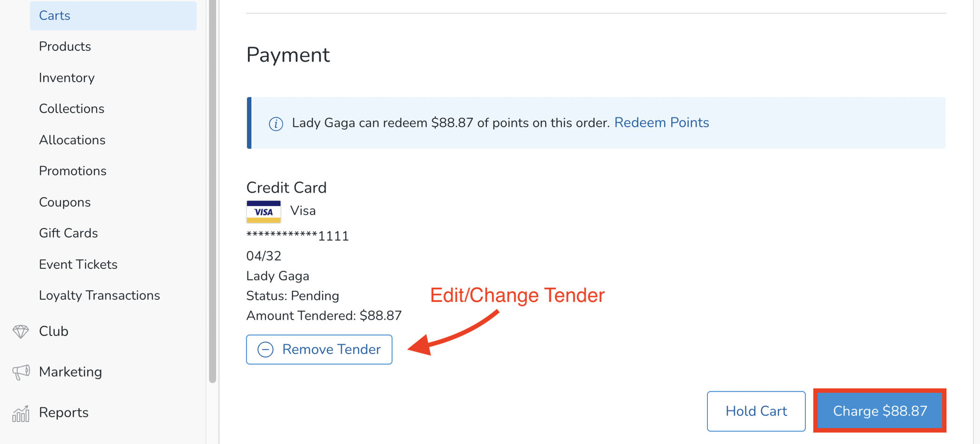Viewport: 980px width, 444px height.
Task: Open Loyalty Transactions
Action: click(x=99, y=295)
